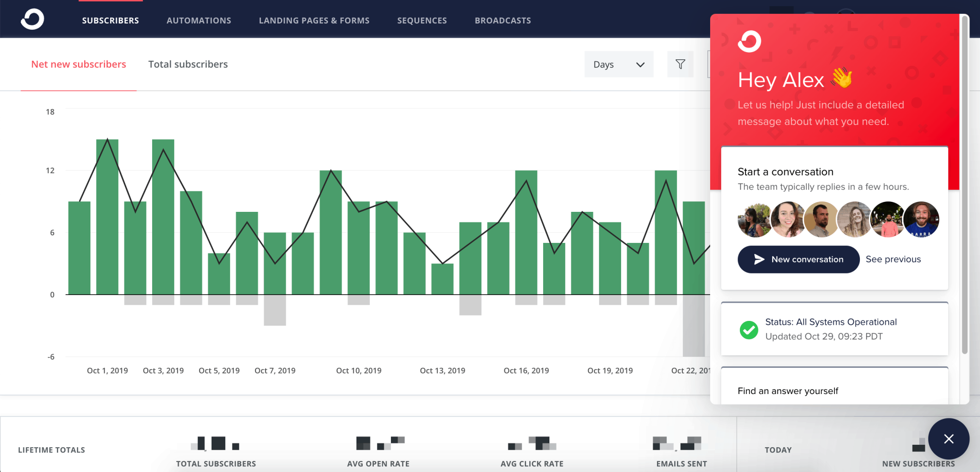
Task: Click the Emails Sent stat
Action: 681,451
